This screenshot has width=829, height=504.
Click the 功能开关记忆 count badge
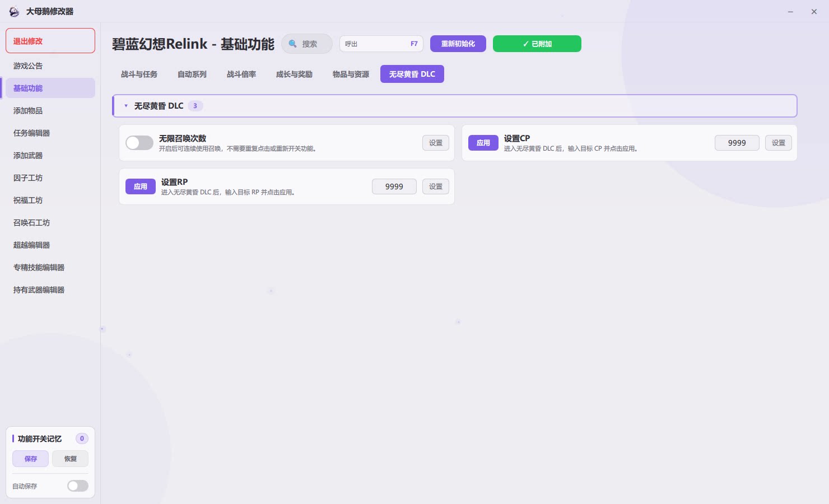click(x=82, y=438)
